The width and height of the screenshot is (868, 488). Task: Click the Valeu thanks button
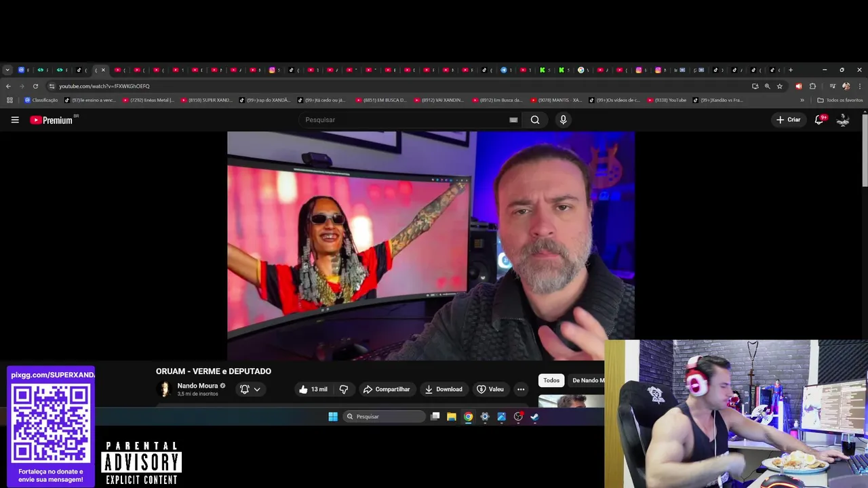tap(490, 389)
